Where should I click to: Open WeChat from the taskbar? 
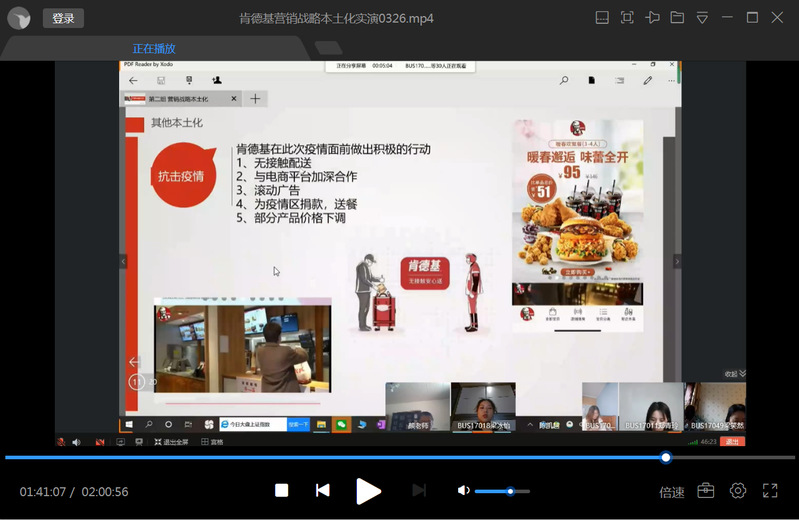pos(341,424)
